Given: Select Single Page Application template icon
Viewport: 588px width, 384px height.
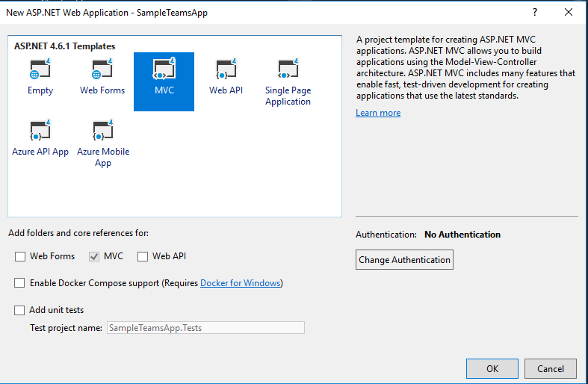Looking at the screenshot, I should pos(288,69).
